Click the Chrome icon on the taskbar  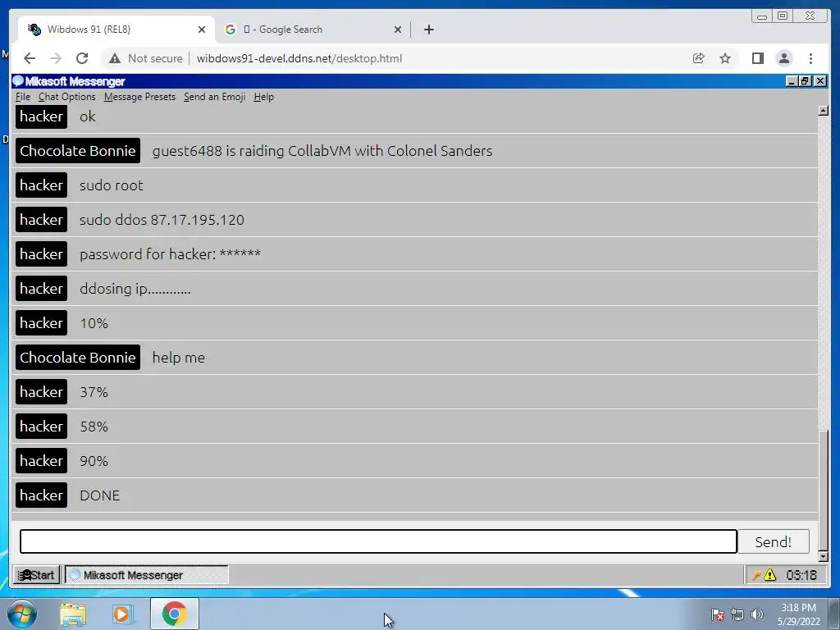(x=175, y=614)
